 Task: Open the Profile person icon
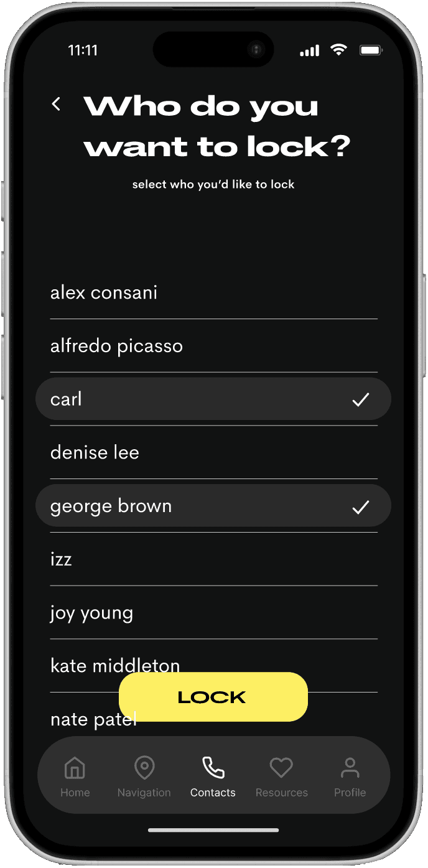[x=350, y=768]
